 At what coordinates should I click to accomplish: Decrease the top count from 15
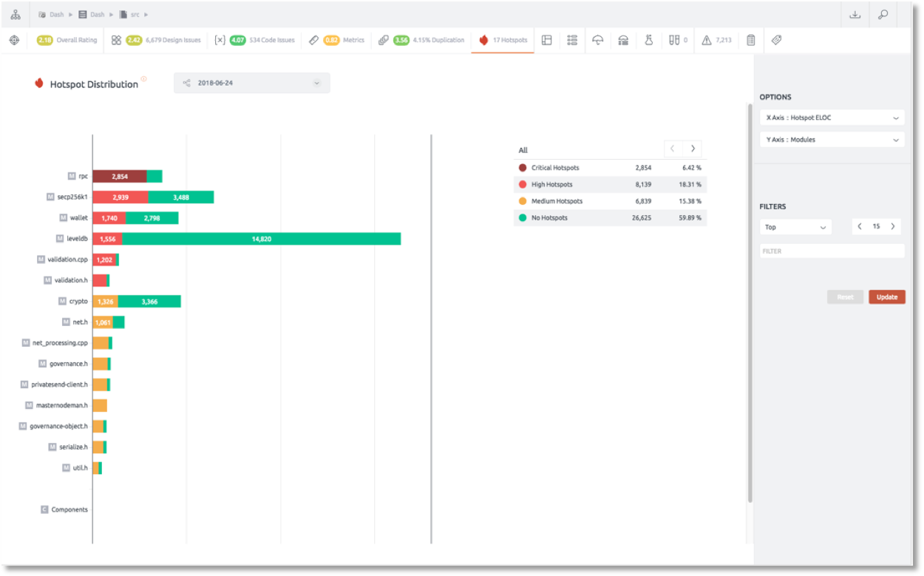pyautogui.click(x=860, y=227)
